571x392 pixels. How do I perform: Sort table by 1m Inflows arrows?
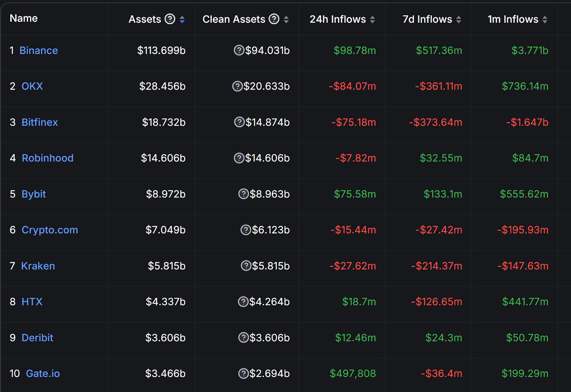pyautogui.click(x=545, y=20)
